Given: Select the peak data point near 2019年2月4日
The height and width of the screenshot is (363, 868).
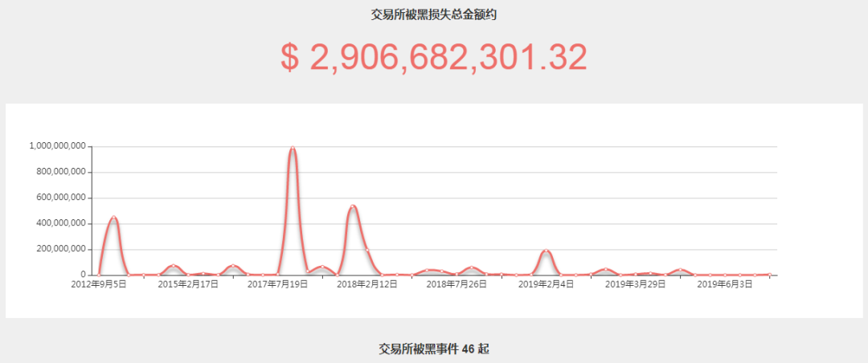Looking at the screenshot, I should (x=547, y=251).
